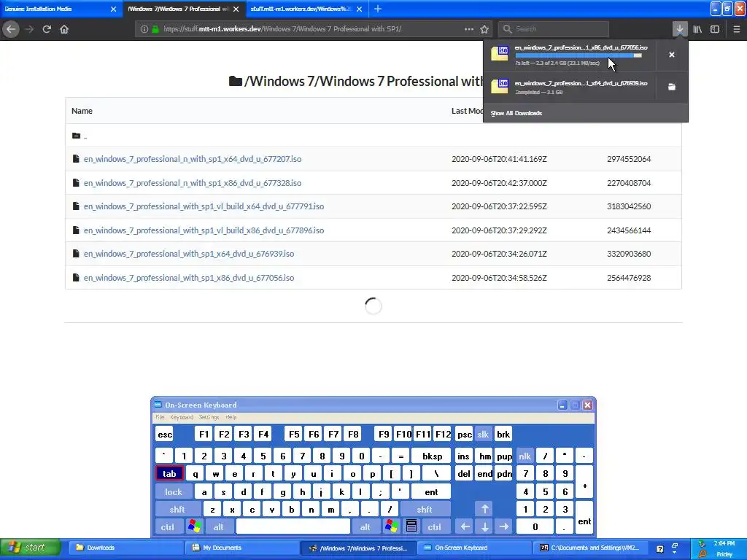
Task: Toggle the downloads arrow toolbar button
Action: 679,29
